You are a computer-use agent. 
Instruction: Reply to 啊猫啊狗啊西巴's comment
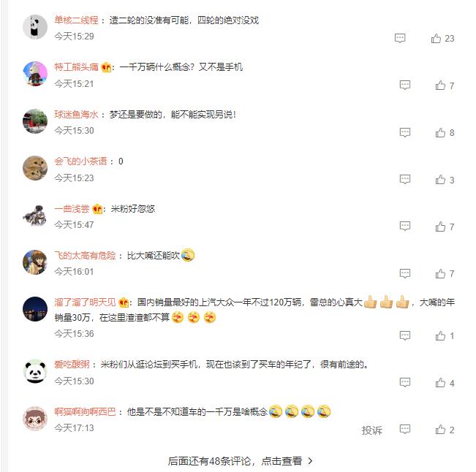[404, 429]
